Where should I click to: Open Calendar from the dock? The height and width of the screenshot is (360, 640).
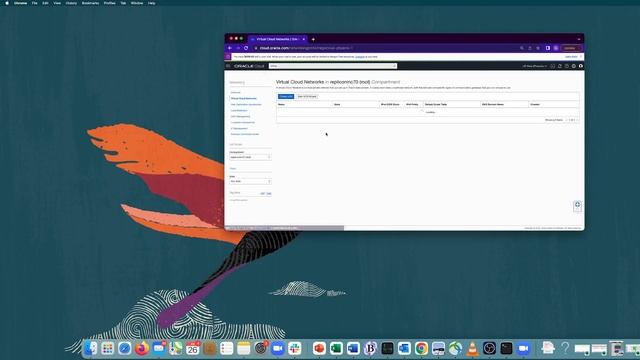click(x=192, y=348)
